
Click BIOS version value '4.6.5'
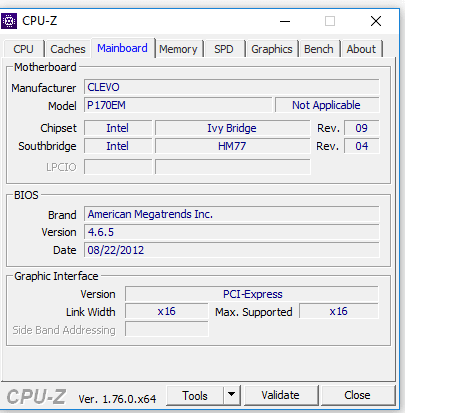[x=232, y=232]
